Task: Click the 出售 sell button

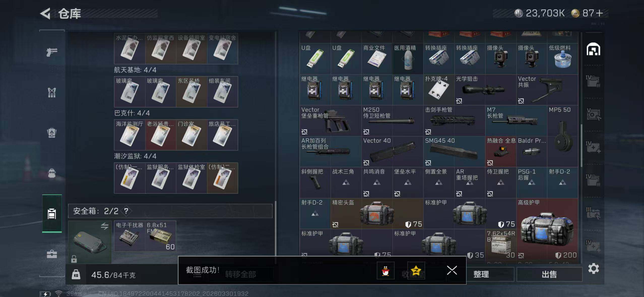Action: pos(549,274)
